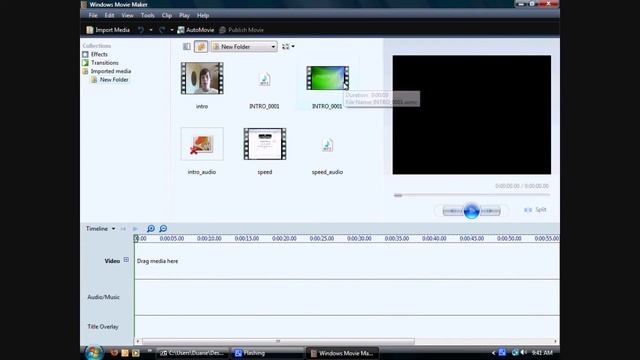Toggle the Tasks pane view icon
The height and width of the screenshot is (360, 640).
click(x=187, y=47)
